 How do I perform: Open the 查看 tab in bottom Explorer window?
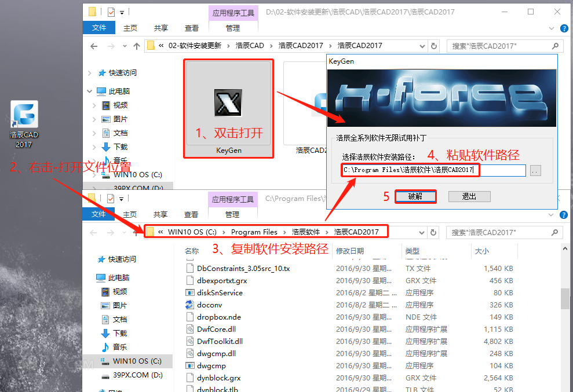191,214
